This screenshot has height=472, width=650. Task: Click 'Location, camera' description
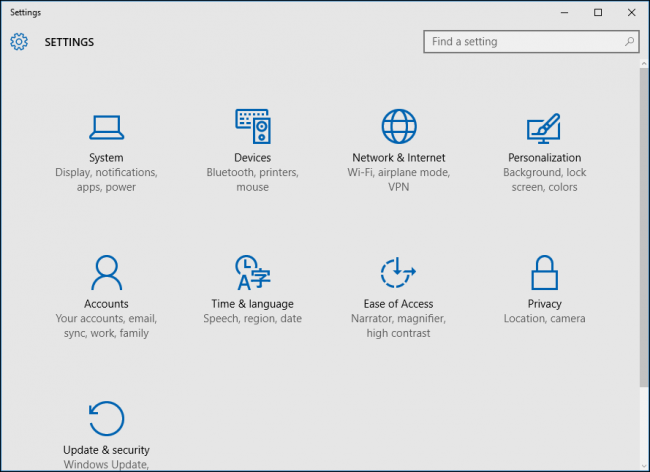[544, 318]
